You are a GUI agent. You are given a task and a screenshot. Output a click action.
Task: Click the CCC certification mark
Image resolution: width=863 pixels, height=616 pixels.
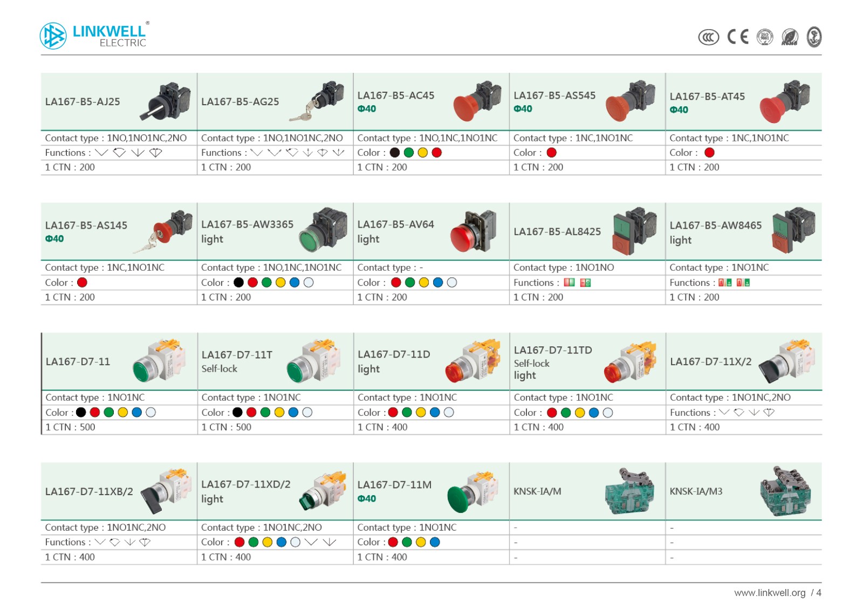pyautogui.click(x=709, y=37)
